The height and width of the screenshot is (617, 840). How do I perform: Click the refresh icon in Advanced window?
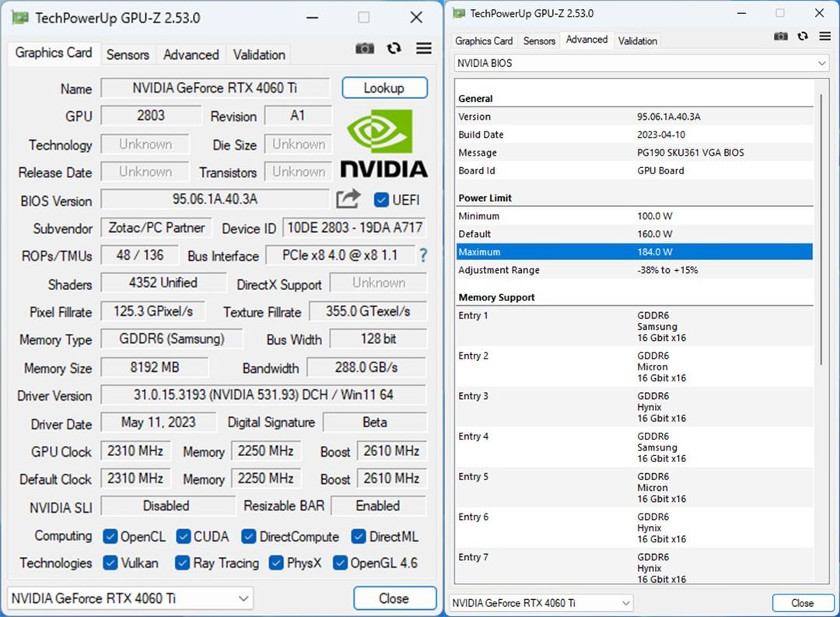803,36
